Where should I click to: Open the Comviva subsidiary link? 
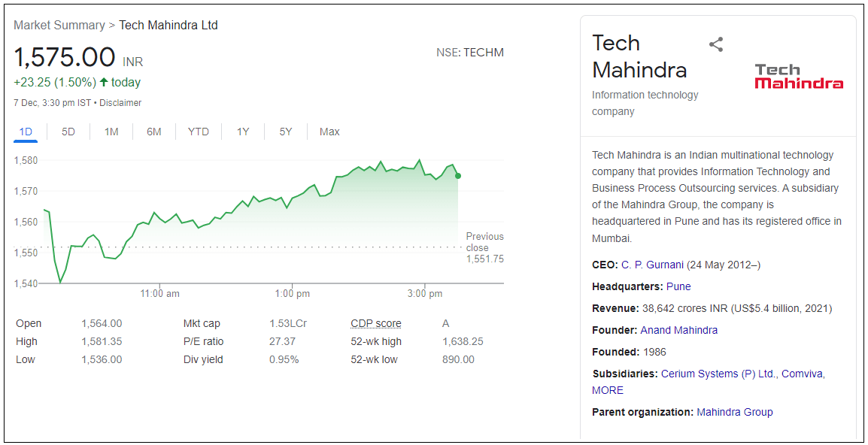coord(802,374)
